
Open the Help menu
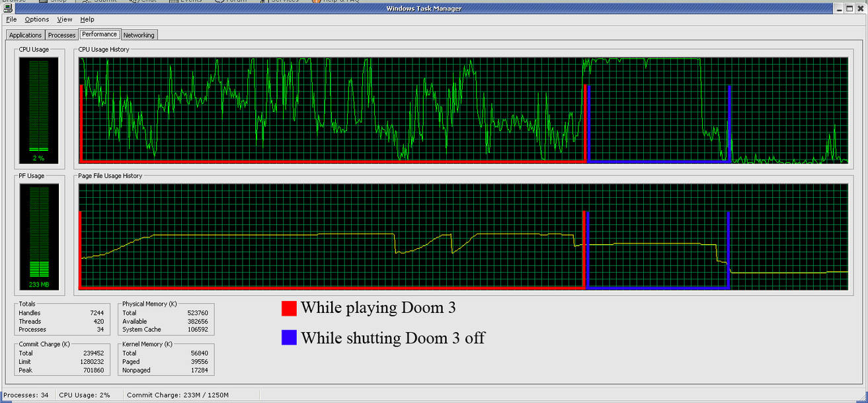(87, 19)
